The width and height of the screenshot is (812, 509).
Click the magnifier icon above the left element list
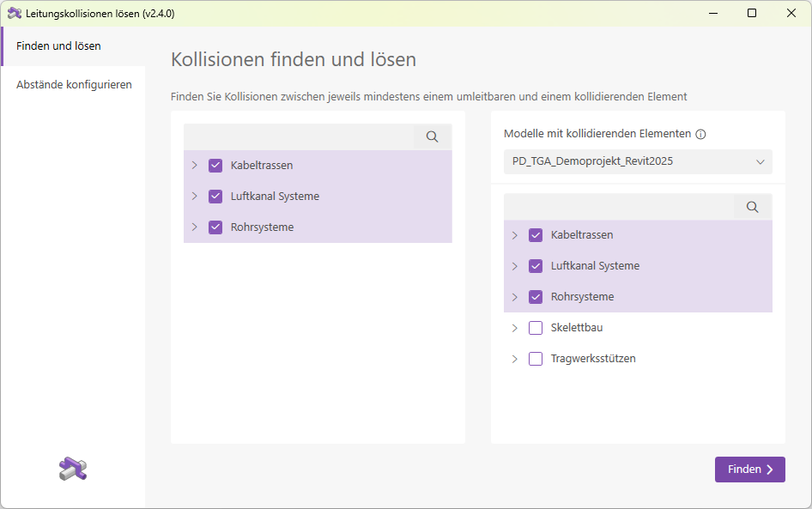pos(432,136)
